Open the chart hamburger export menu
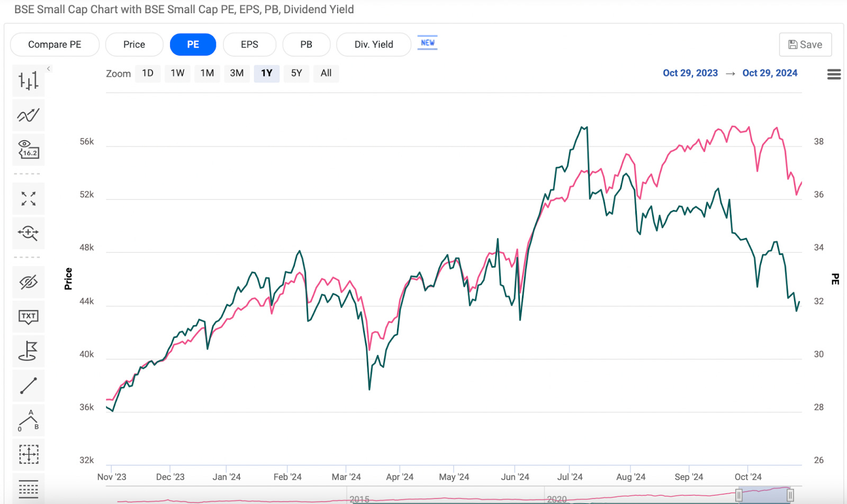The height and width of the screenshot is (504, 847). [834, 75]
